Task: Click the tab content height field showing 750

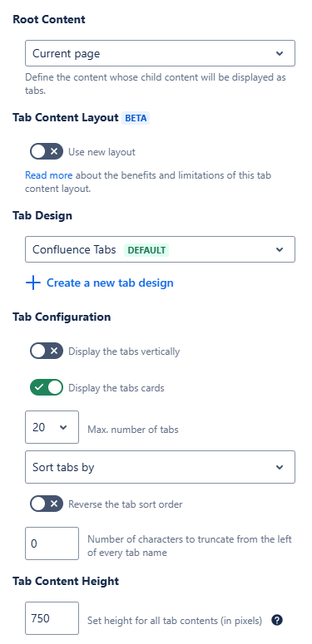Action: pos(52,618)
